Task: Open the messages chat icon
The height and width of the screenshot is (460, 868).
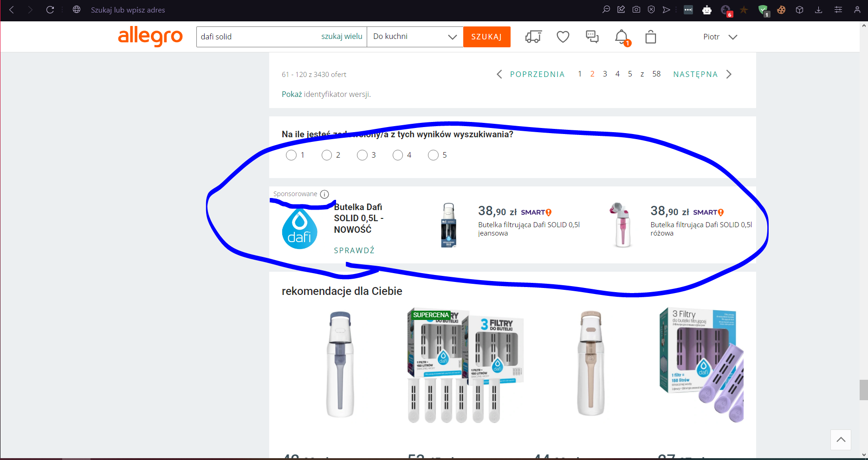Action: coord(592,37)
